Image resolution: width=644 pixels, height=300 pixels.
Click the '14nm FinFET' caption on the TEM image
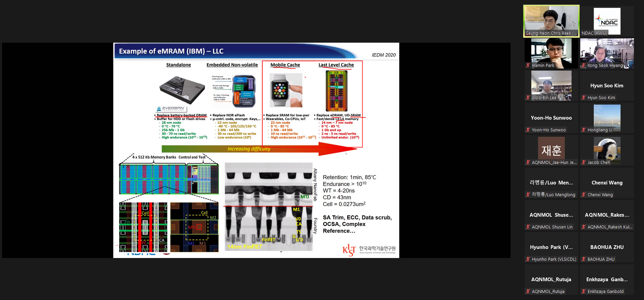pos(245,247)
